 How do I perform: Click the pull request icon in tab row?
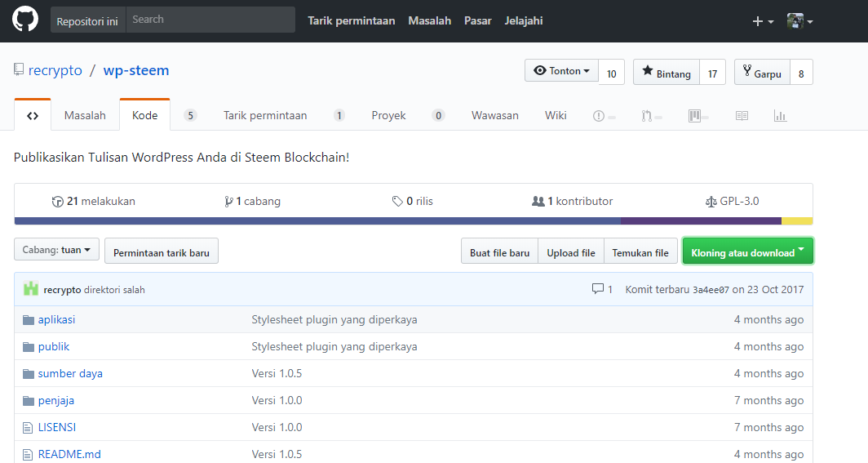pos(646,116)
